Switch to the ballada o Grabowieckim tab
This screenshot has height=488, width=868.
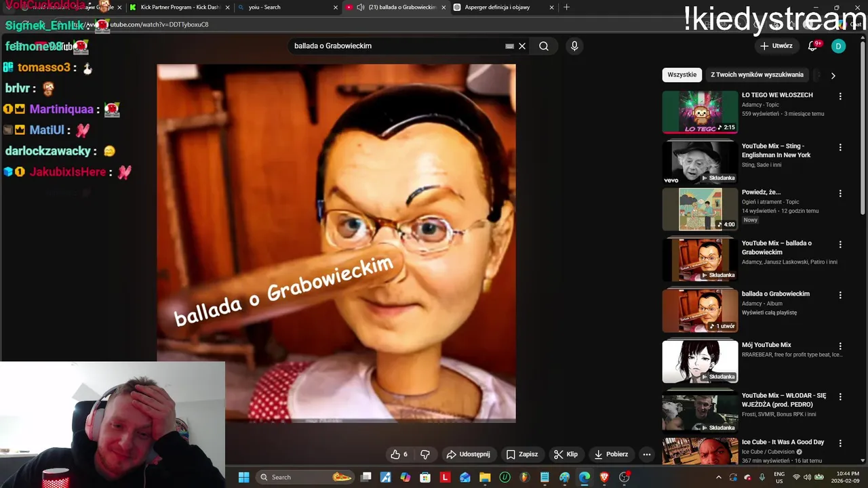[395, 7]
